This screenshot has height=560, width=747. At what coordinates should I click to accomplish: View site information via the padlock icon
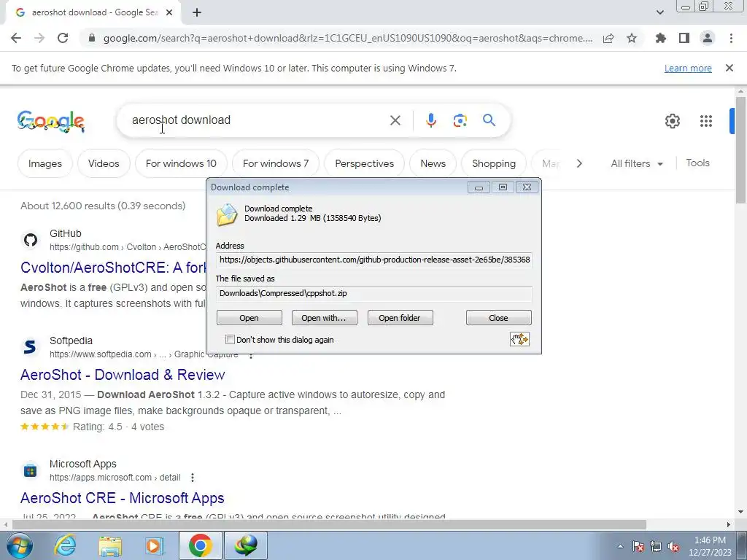pyautogui.click(x=92, y=38)
